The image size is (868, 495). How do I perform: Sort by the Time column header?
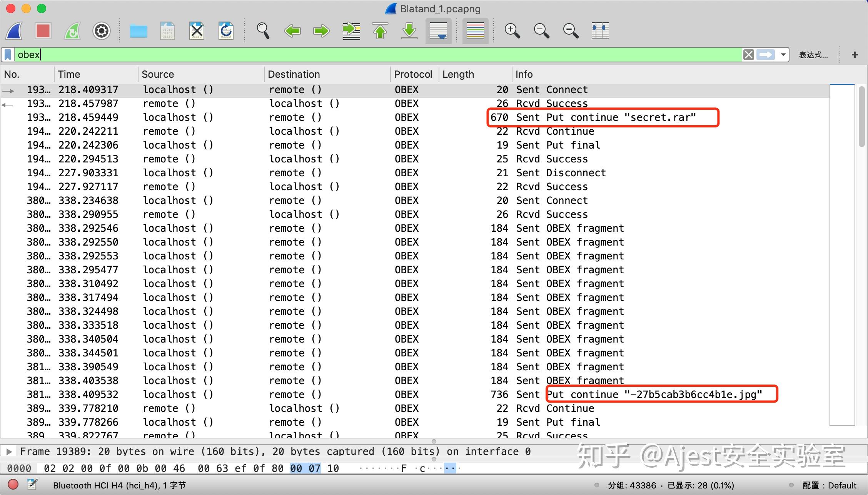point(69,74)
